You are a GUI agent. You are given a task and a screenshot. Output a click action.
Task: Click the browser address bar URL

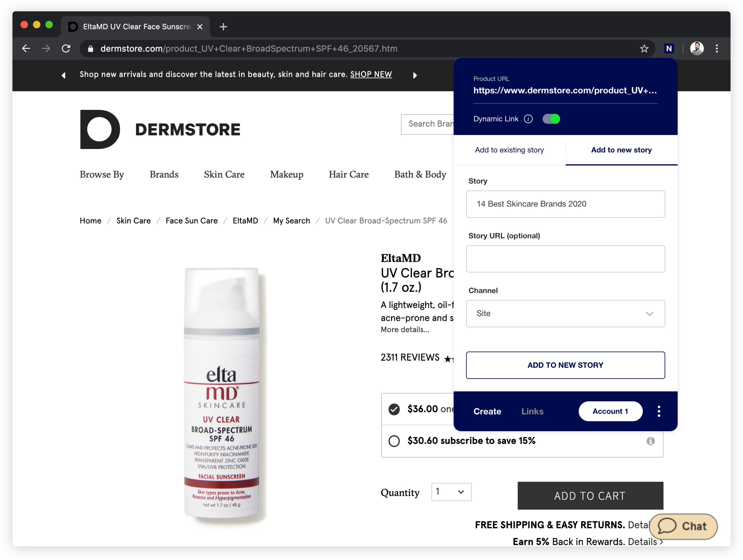click(x=249, y=49)
